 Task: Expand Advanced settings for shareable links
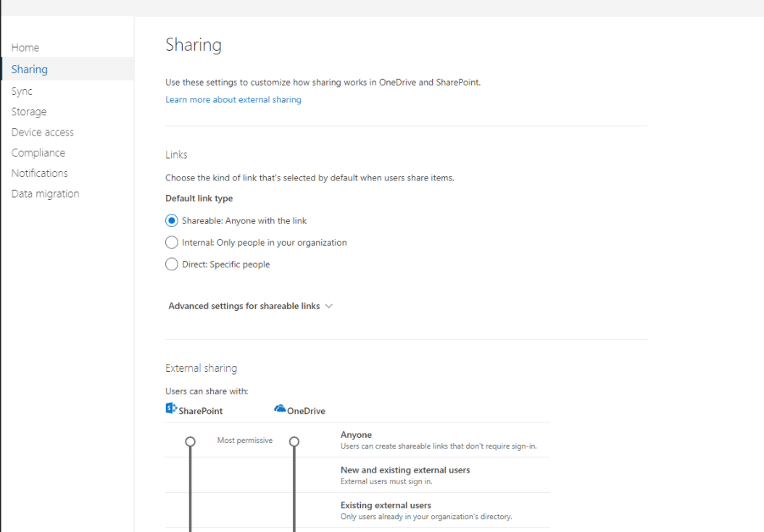click(244, 306)
